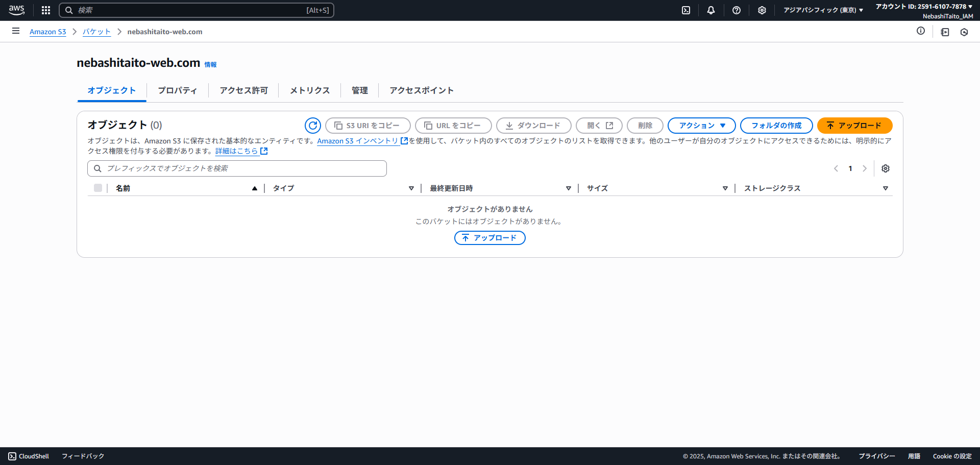Open the account ID dropdown

coord(924,7)
